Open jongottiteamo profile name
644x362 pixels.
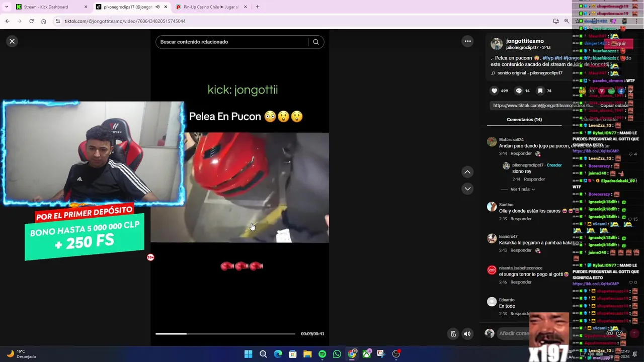[525, 41]
